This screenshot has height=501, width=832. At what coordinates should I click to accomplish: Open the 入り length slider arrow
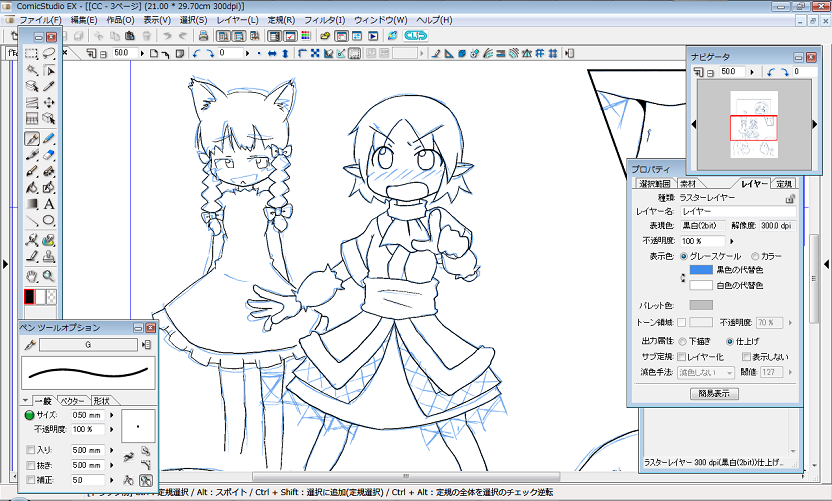tap(111, 450)
